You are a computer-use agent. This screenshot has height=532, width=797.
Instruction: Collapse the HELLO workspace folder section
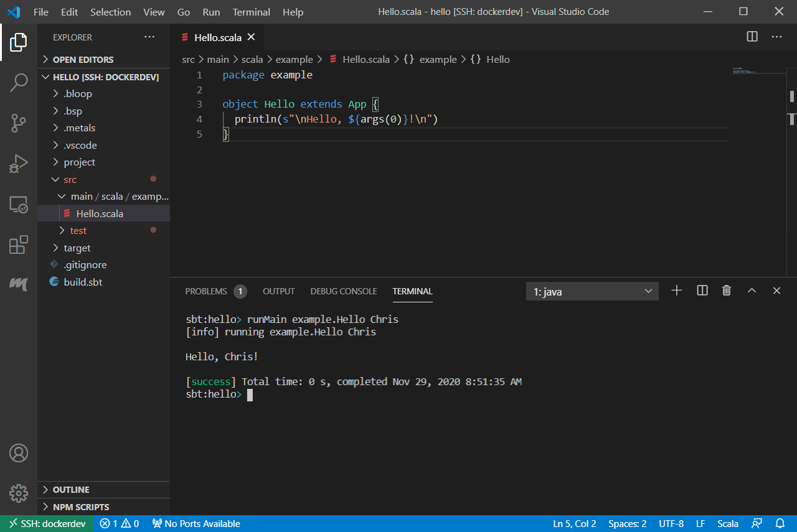[x=103, y=77]
